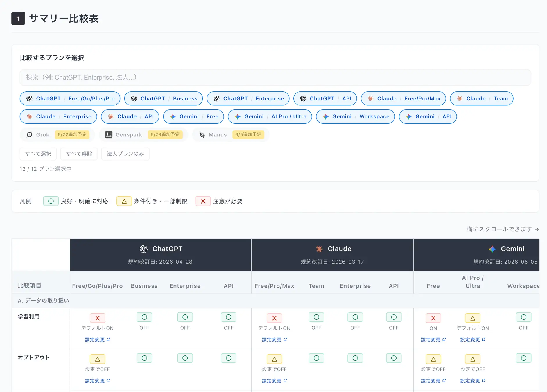Click the Grok chip marked 5/22追加予定
This screenshot has height=392, width=547.
point(57,135)
